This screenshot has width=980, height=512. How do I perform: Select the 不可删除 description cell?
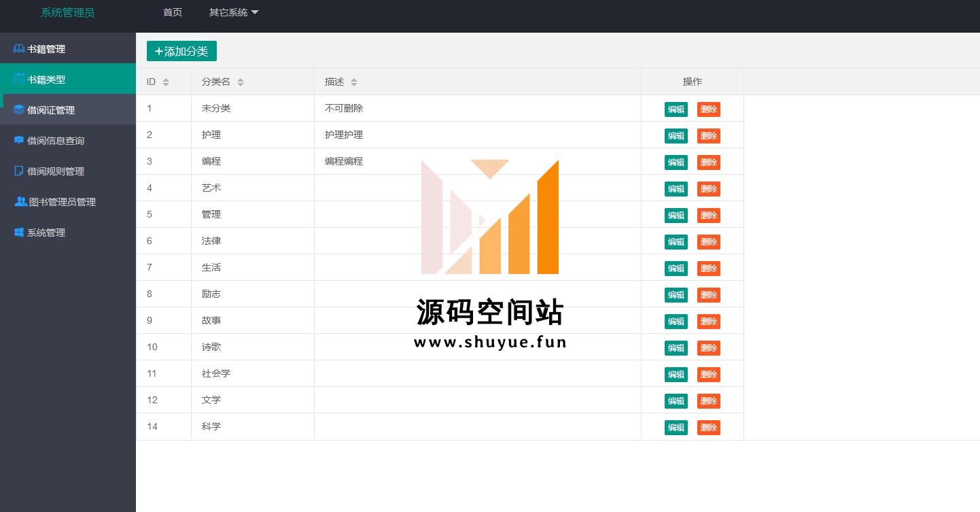pyautogui.click(x=478, y=108)
